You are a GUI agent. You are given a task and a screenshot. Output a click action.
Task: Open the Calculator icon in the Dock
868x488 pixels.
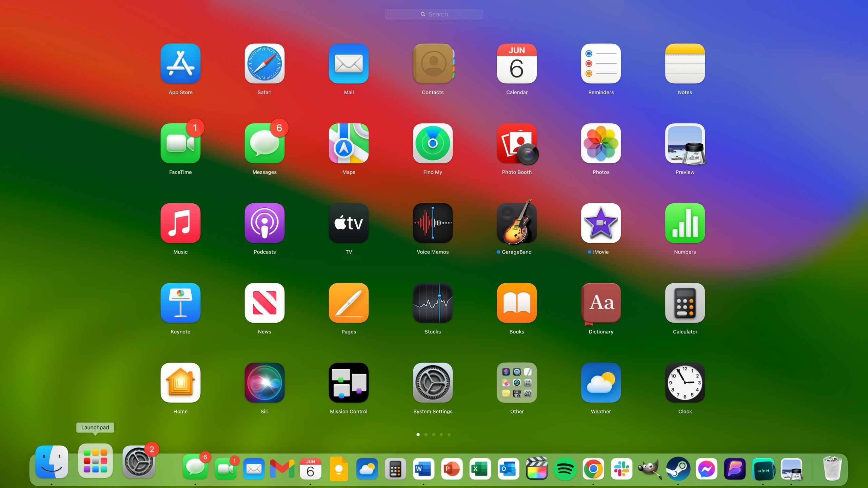point(395,469)
